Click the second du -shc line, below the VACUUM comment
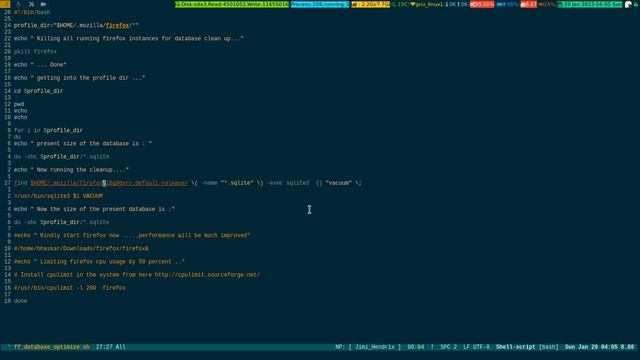Viewport: 640px width, 360px height. (x=62, y=222)
